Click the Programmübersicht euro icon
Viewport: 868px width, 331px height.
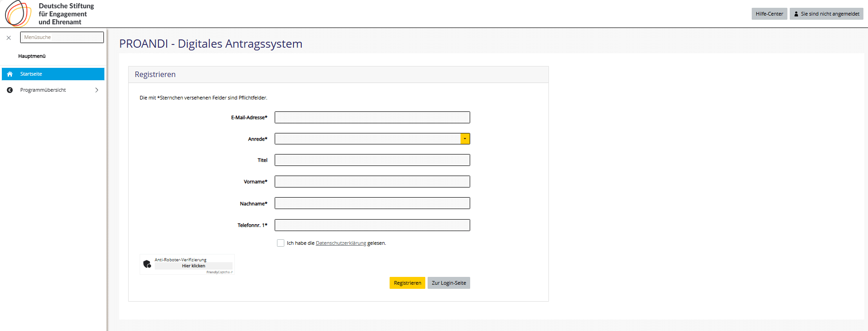point(10,90)
